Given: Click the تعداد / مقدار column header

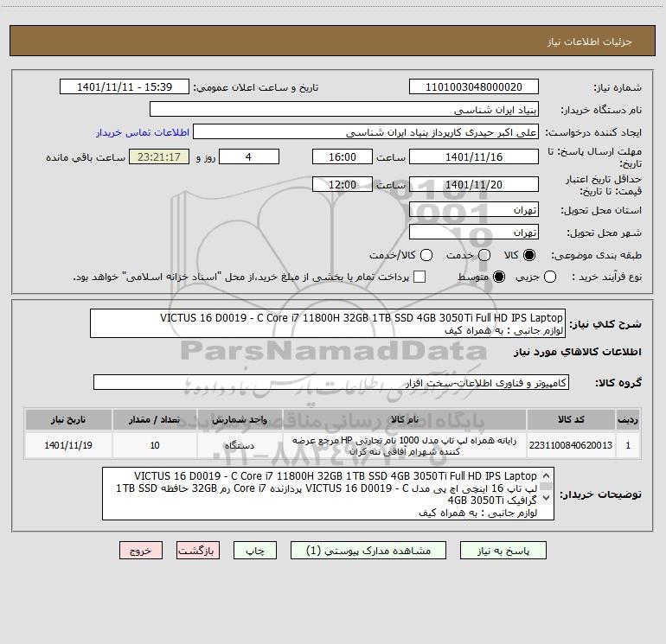Looking at the screenshot, I should pyautogui.click(x=154, y=419).
